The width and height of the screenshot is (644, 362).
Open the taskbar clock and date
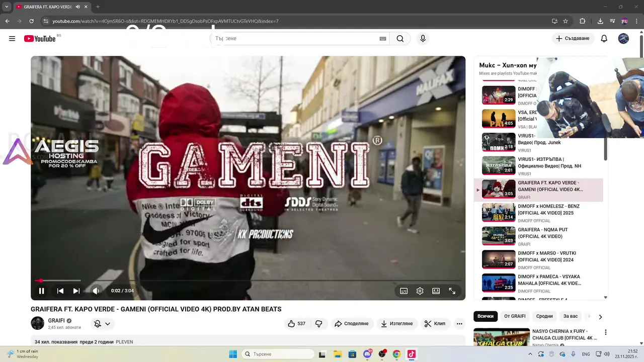[x=626, y=354]
